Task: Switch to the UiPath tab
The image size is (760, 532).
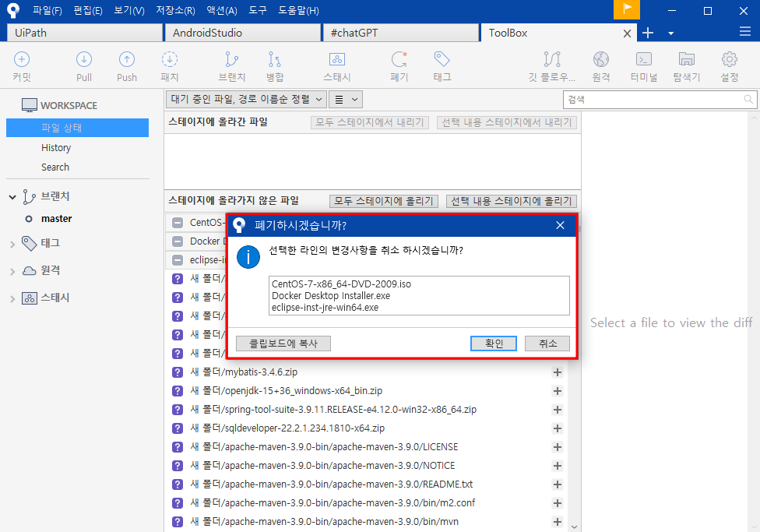Action: tap(84, 33)
